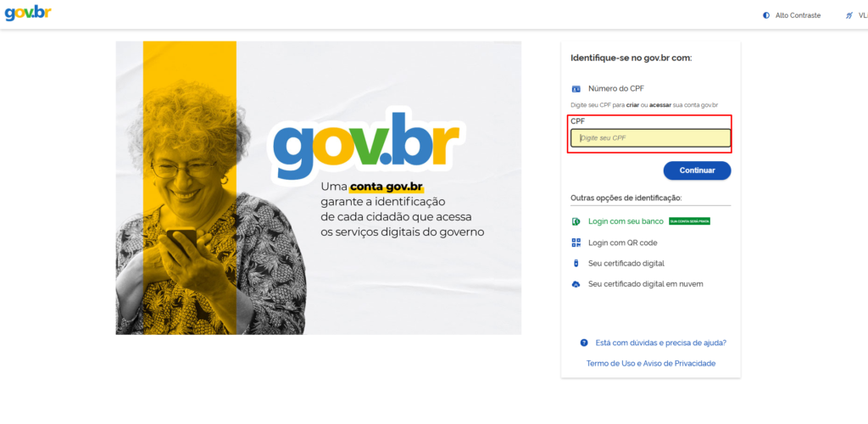Click the Alto Contraste text label
The height and width of the screenshot is (424, 868).
(x=798, y=15)
